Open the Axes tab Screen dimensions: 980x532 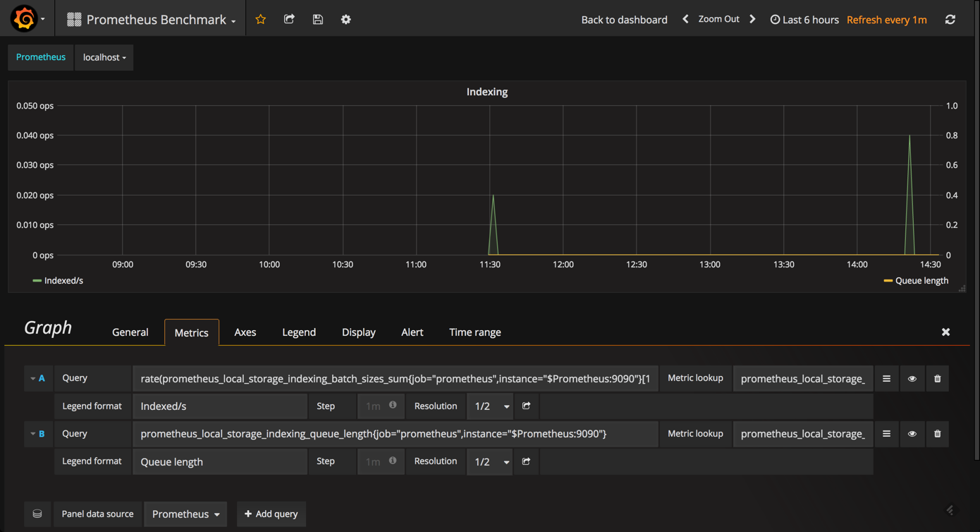(x=245, y=332)
